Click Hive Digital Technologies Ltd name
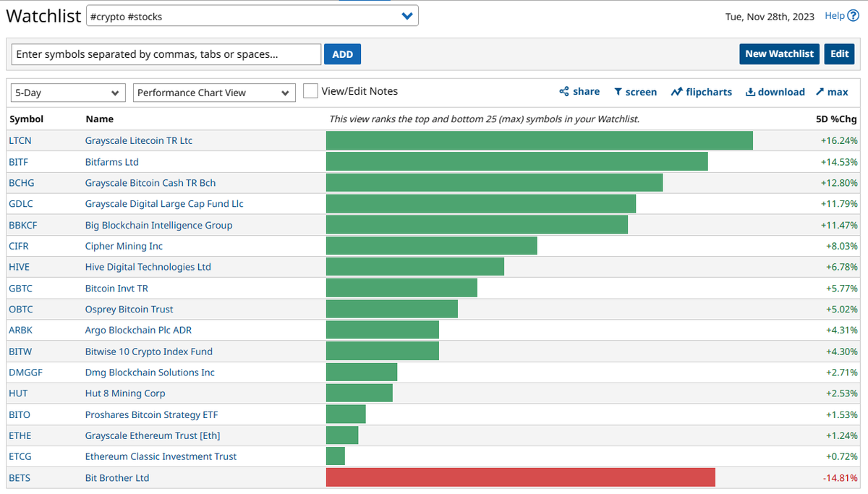The height and width of the screenshot is (494, 868). coord(148,267)
